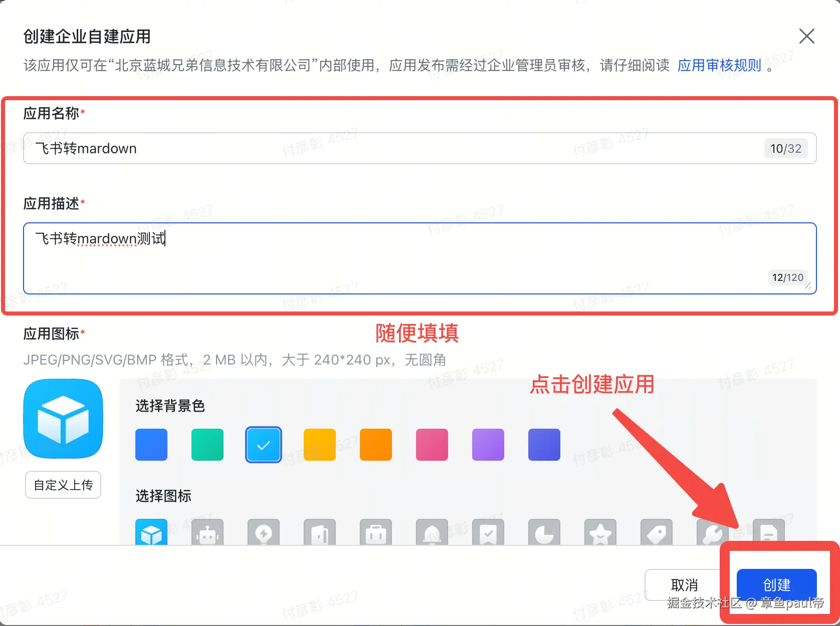Close the create app dialog

pos(807,36)
